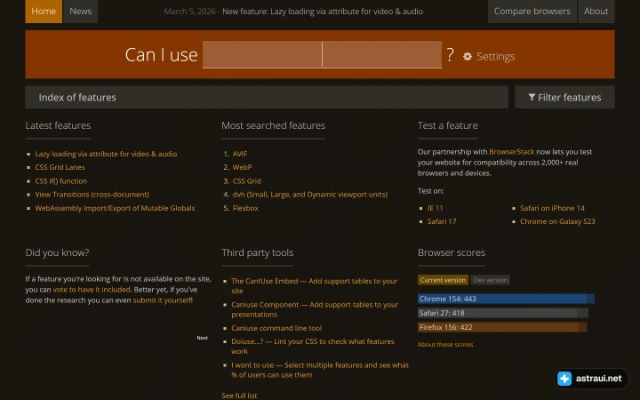The height and width of the screenshot is (400, 640).
Task: Open Flexbox feature link
Action: tap(246, 208)
